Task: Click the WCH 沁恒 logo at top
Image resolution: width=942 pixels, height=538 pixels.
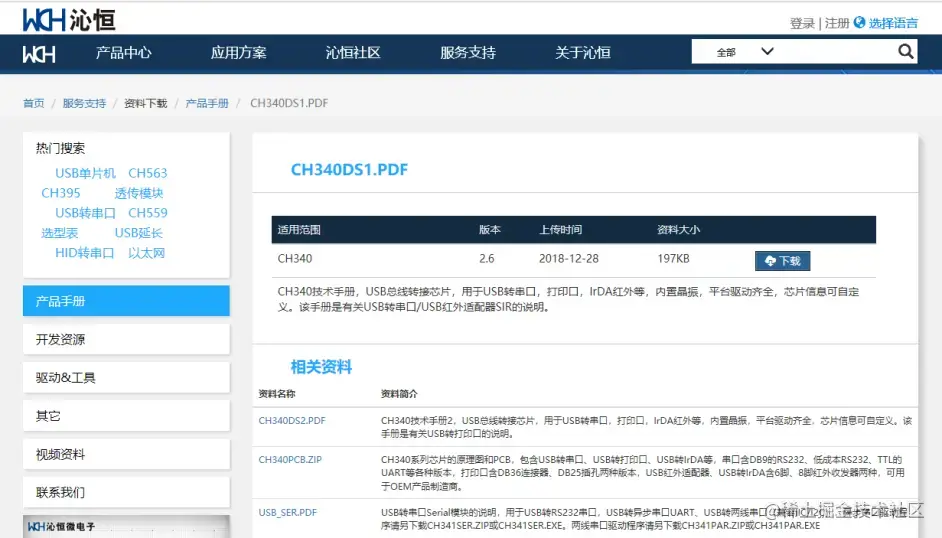Action: coord(69,20)
